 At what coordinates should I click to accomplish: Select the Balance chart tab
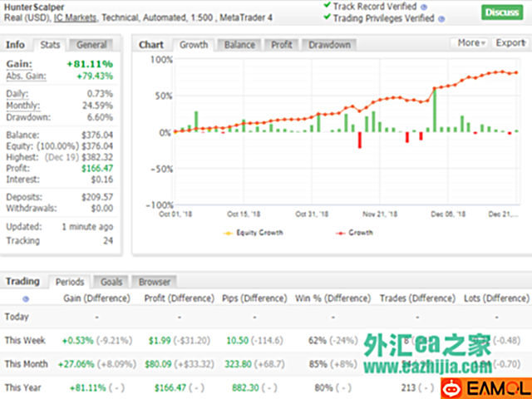coord(239,45)
